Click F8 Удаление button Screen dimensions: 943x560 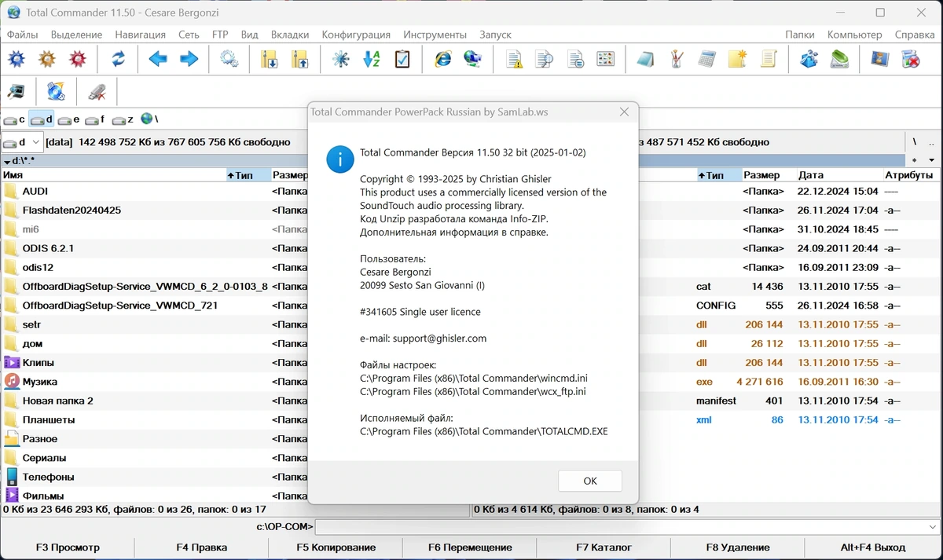pos(738,547)
